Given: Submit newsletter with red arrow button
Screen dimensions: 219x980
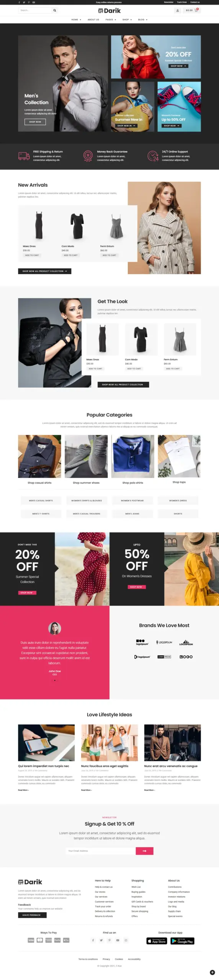Looking at the screenshot, I should point(144,851).
